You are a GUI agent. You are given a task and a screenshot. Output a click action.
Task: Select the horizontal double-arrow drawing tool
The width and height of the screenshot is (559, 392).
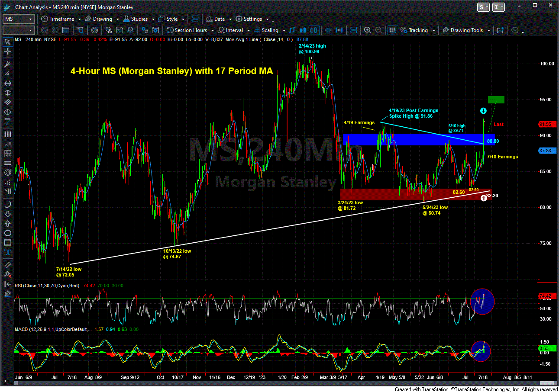point(7,84)
